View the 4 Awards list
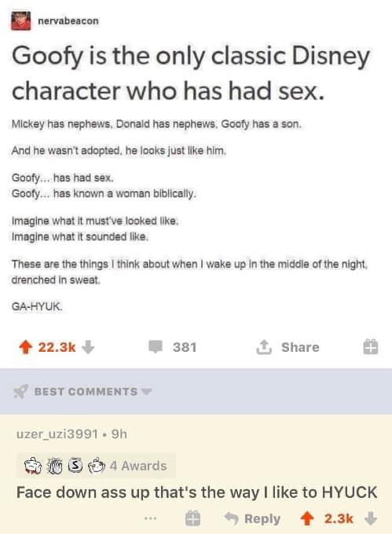 [x=96, y=466]
